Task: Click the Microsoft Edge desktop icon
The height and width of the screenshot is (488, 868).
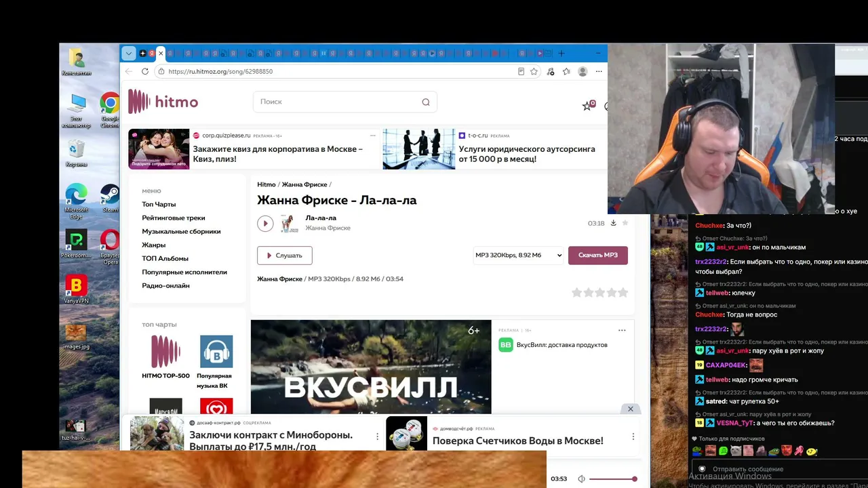Action: tap(76, 201)
